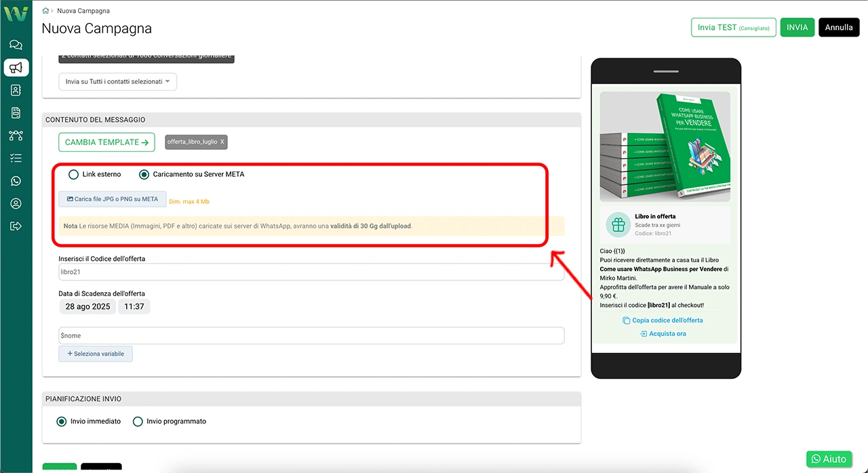
Task: Click Seleziona variabile button
Action: (96, 354)
